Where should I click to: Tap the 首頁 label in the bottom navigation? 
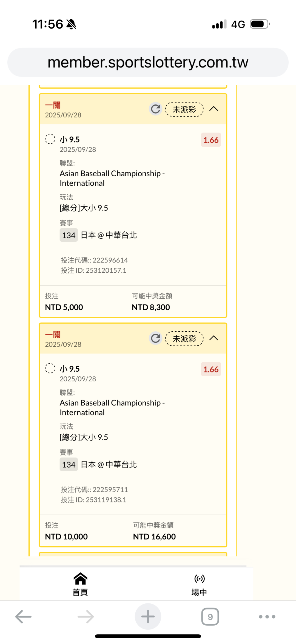click(80, 592)
